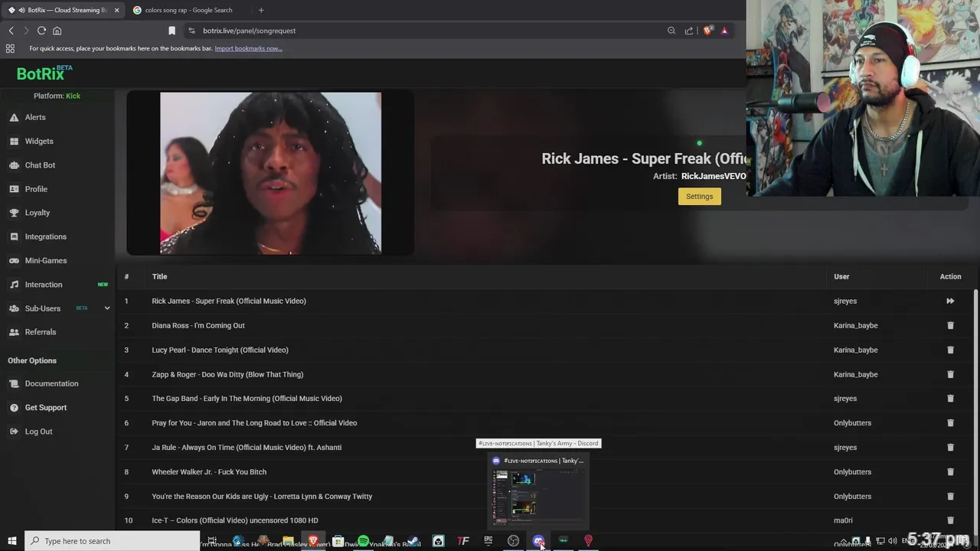
Task: Expand the Sub-Users chevron
Action: (x=106, y=308)
